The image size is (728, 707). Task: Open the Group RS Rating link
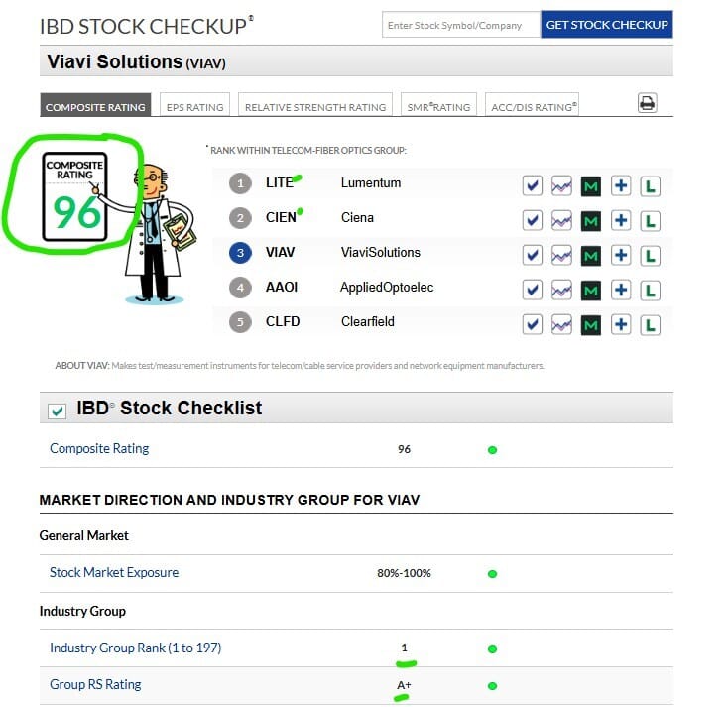click(x=95, y=685)
